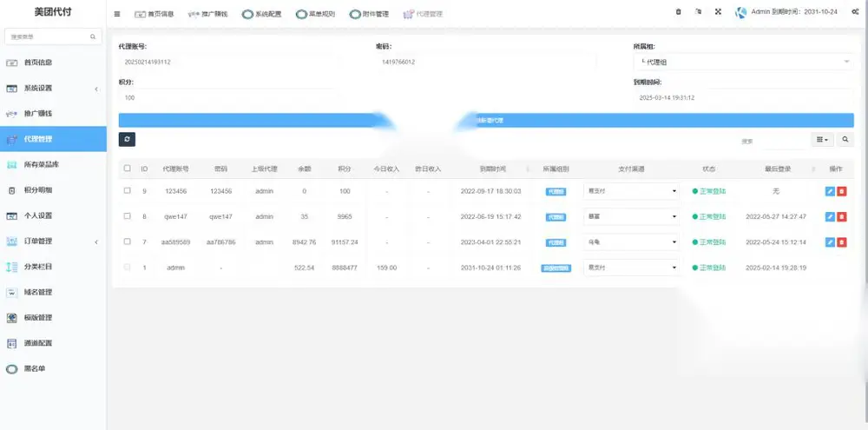
Task: Click the 密码 input field showing 1419766012
Action: tap(485, 62)
